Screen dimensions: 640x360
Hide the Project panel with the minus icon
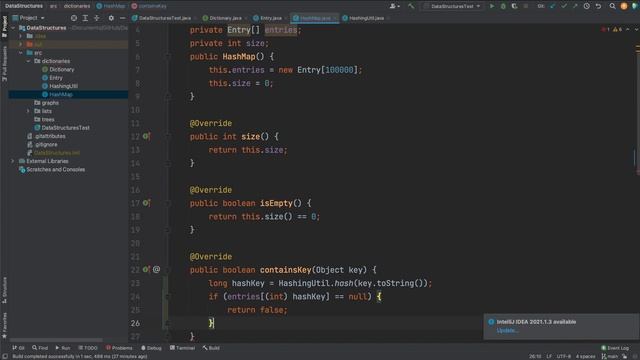[x=122, y=18]
